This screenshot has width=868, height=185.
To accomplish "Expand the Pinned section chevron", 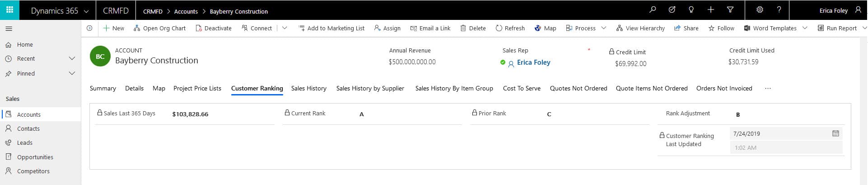I will pyautogui.click(x=72, y=73).
